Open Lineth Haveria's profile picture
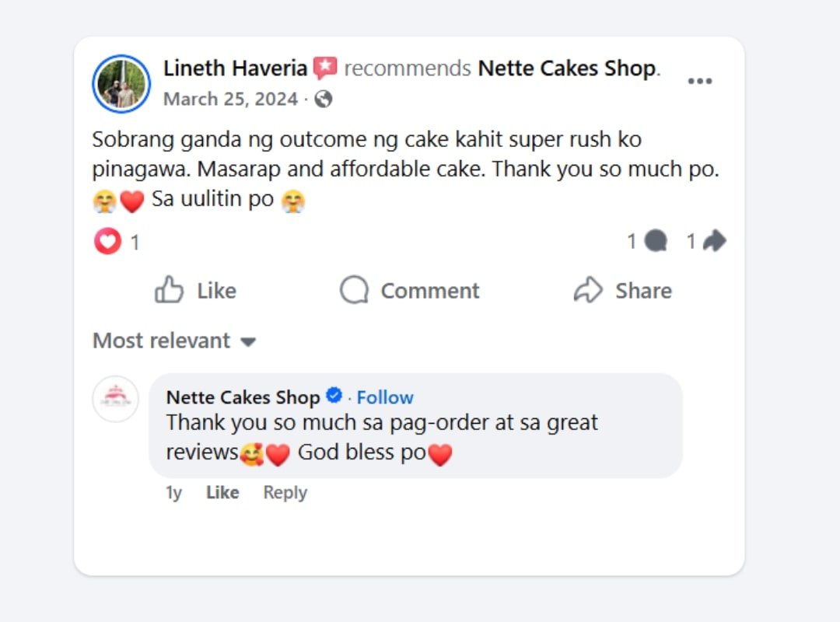The width and height of the screenshot is (840, 622). point(121,84)
